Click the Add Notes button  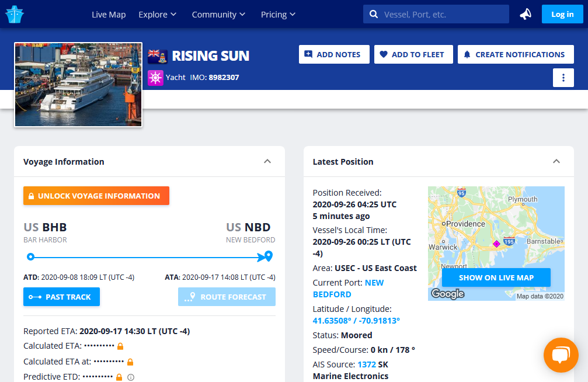click(x=334, y=54)
